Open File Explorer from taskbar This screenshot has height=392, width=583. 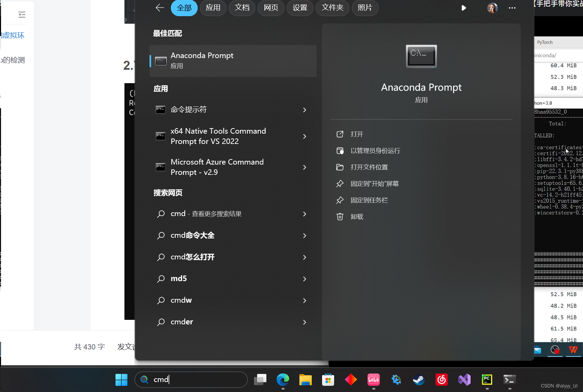pyautogui.click(x=305, y=380)
